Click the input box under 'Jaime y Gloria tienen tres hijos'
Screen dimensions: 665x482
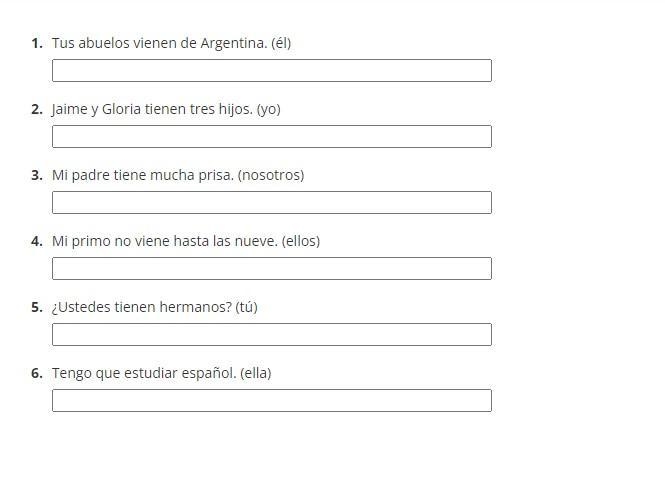pos(272,137)
